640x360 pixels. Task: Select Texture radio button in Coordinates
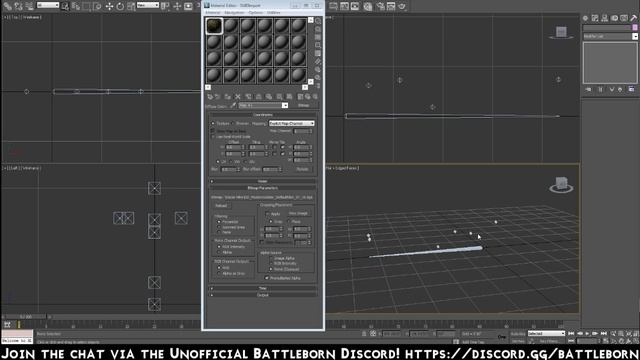point(213,123)
